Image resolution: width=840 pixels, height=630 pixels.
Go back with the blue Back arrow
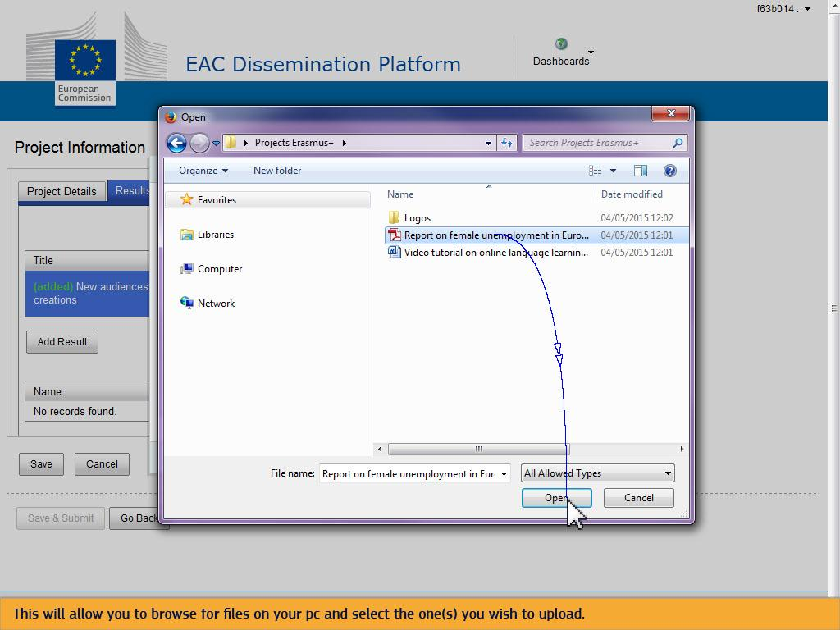coord(176,143)
